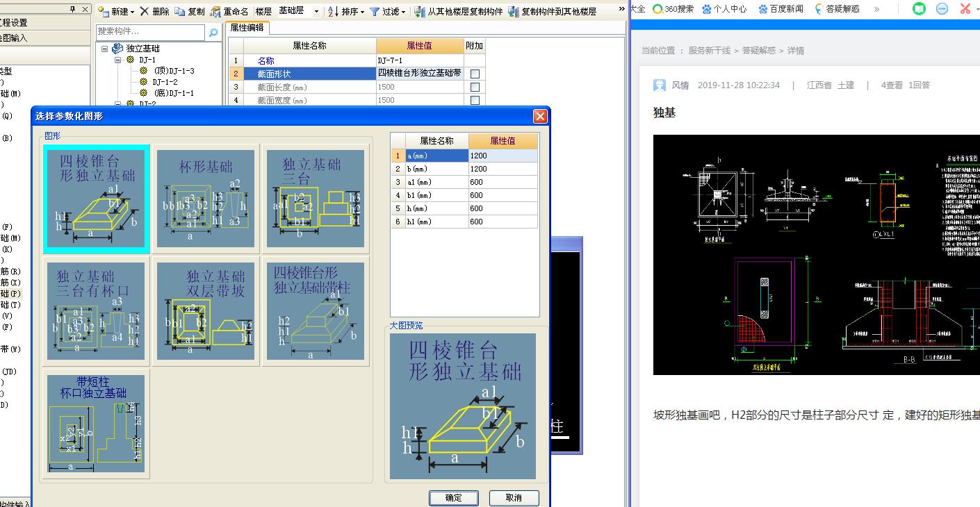This screenshot has width=980, height=507.
Task: Tick the 附加 checkbox for 截面长度
Action: coord(475,87)
